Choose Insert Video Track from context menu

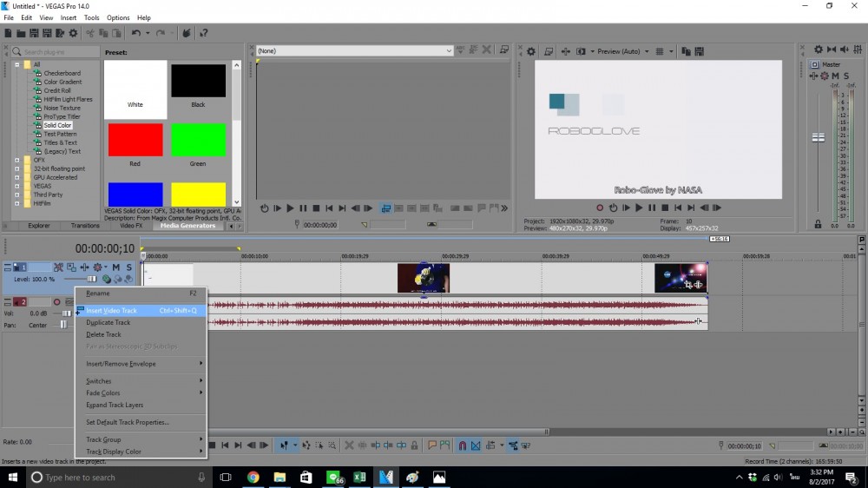point(141,311)
